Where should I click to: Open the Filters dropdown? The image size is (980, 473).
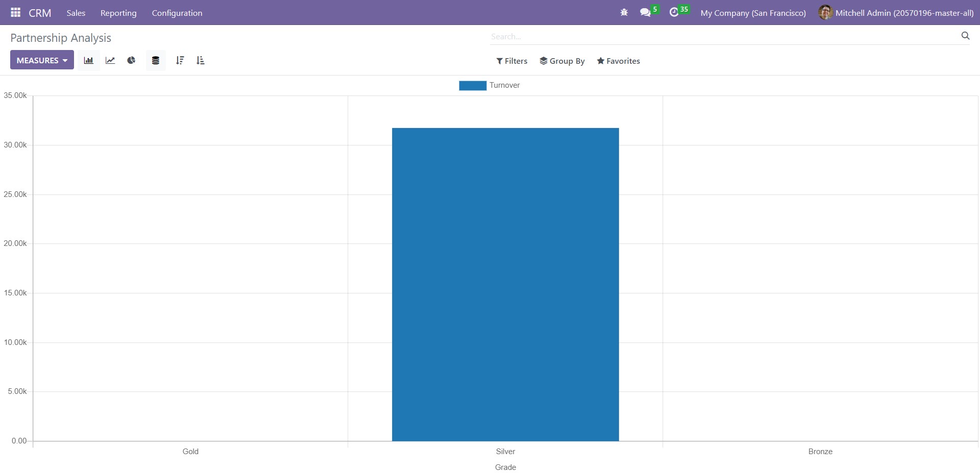point(512,61)
